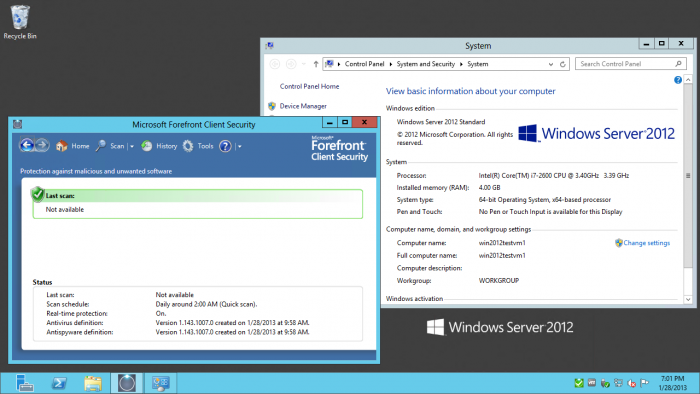Click the Change settings link

coord(646,243)
